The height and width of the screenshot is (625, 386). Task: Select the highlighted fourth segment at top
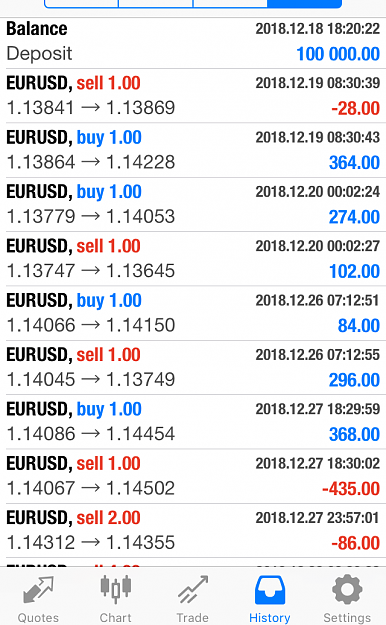tap(305, 4)
